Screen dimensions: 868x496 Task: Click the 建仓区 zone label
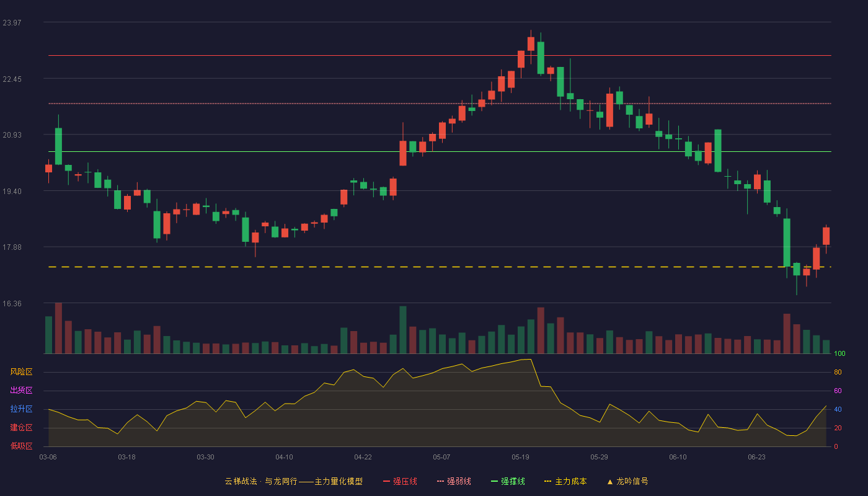click(x=21, y=428)
